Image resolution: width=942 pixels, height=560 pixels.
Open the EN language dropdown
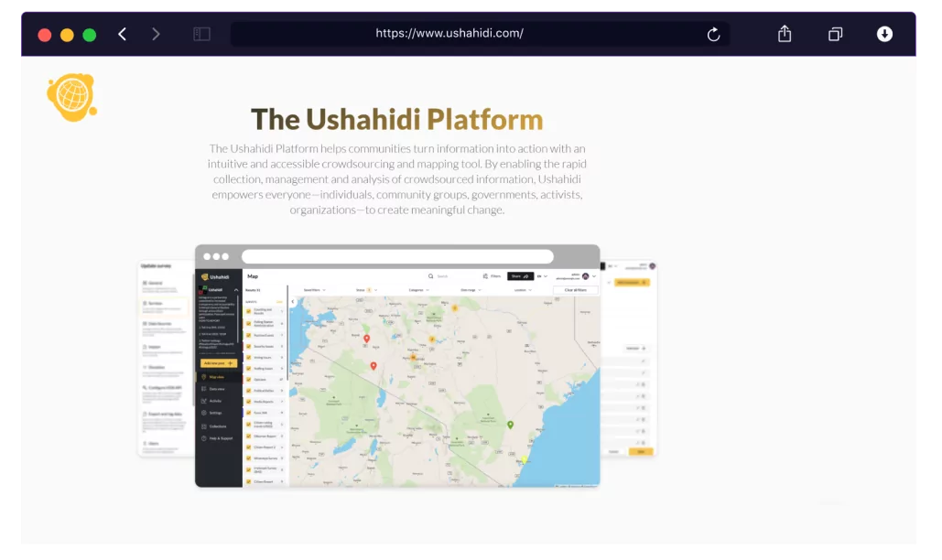point(543,276)
